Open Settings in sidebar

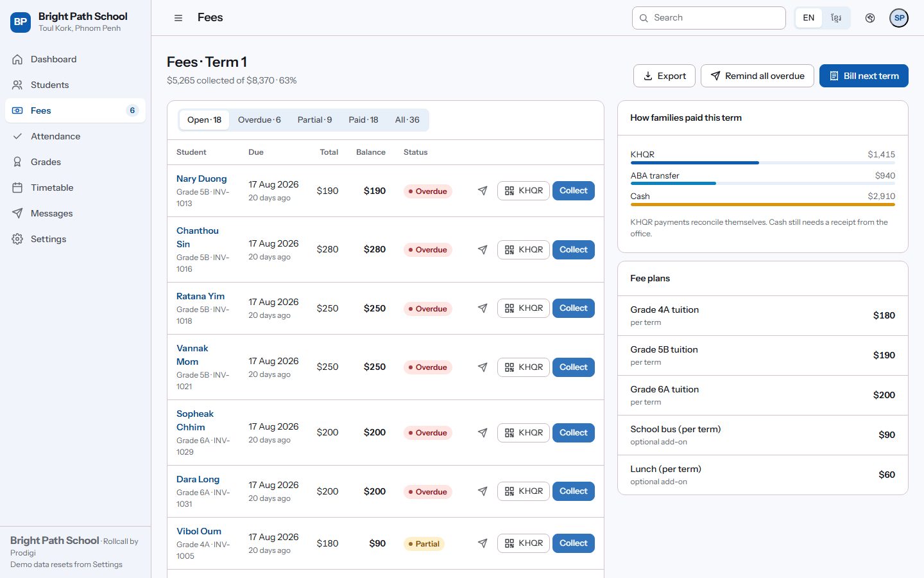coord(75,239)
